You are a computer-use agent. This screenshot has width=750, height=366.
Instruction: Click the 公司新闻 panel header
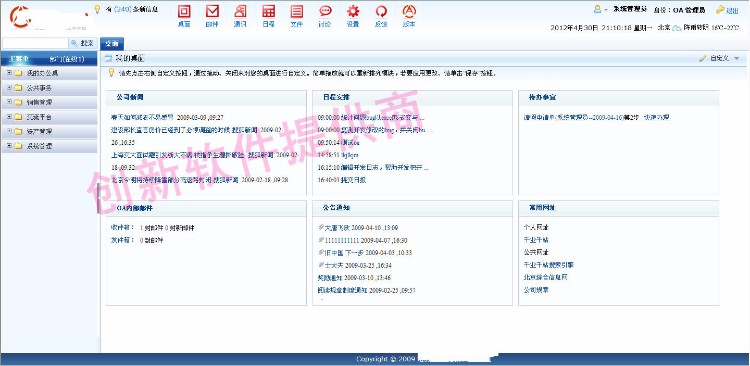206,97
